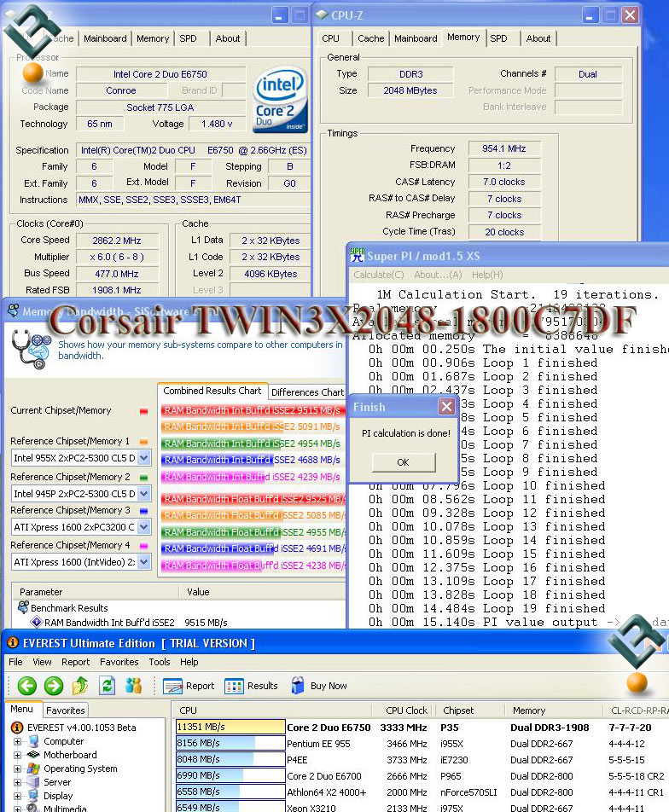669x812 pixels.
Task: Click the Motherboard tree icon in EVEREST
Action: 33,755
